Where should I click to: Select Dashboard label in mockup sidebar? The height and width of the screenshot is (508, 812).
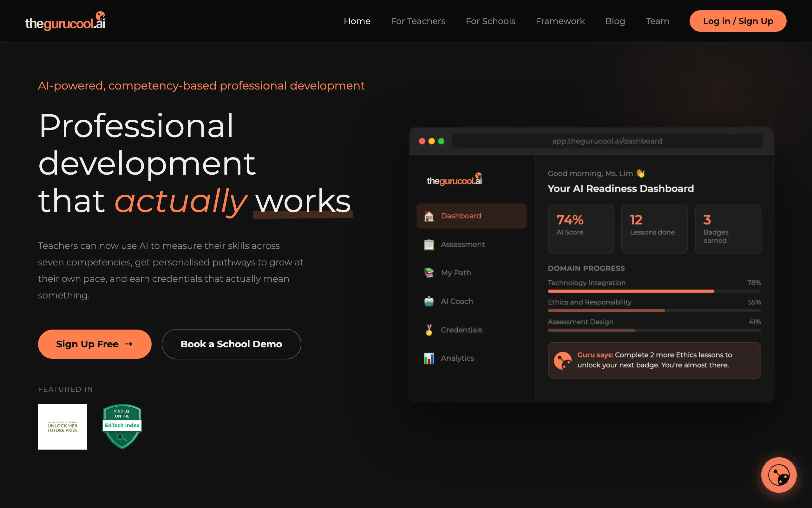point(461,216)
